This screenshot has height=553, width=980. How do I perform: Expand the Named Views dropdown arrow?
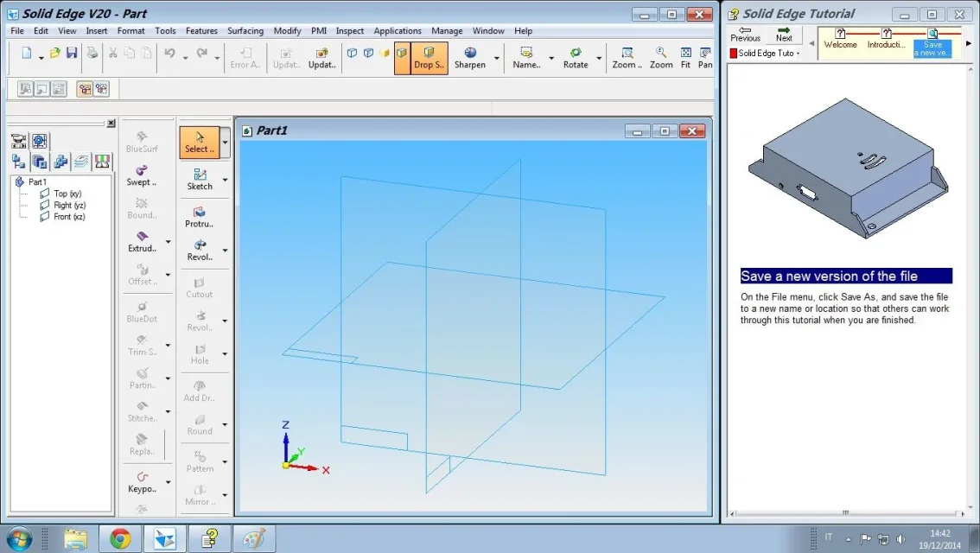pyautogui.click(x=551, y=58)
